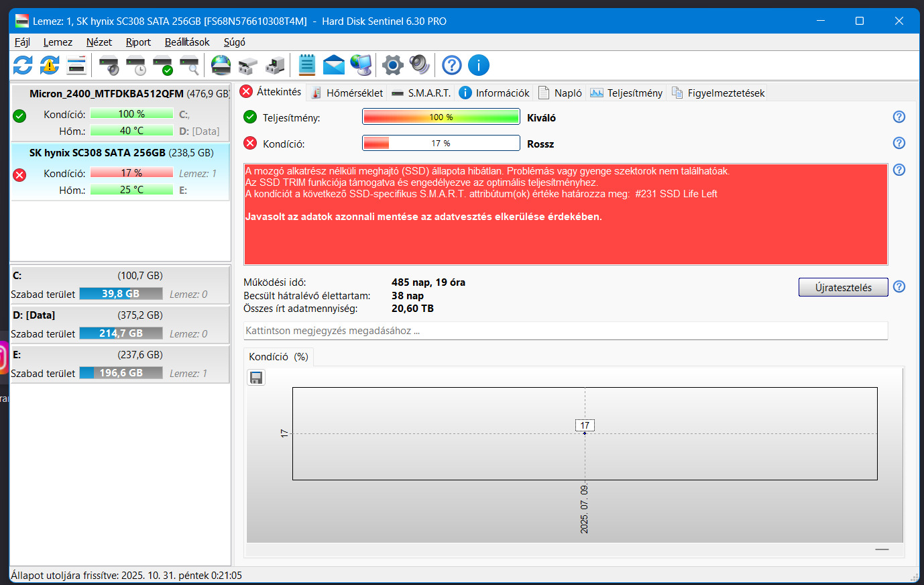
Task: Open the Lemez menu
Action: point(58,42)
